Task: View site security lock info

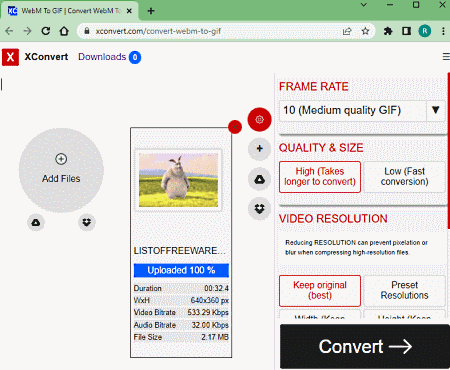Action: coord(87,31)
